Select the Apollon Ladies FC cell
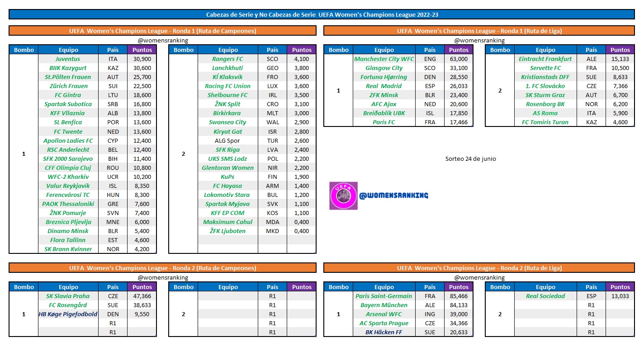Screen dimensions: 644x346 click(x=68, y=140)
